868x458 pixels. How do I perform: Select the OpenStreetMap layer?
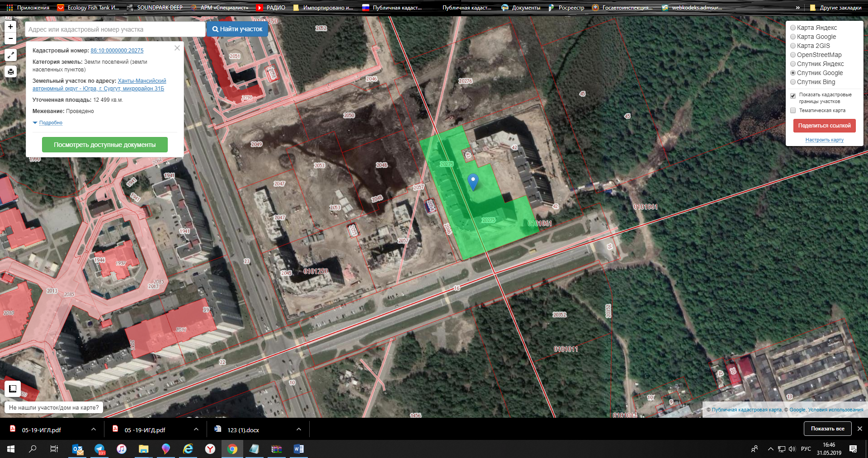pyautogui.click(x=793, y=55)
